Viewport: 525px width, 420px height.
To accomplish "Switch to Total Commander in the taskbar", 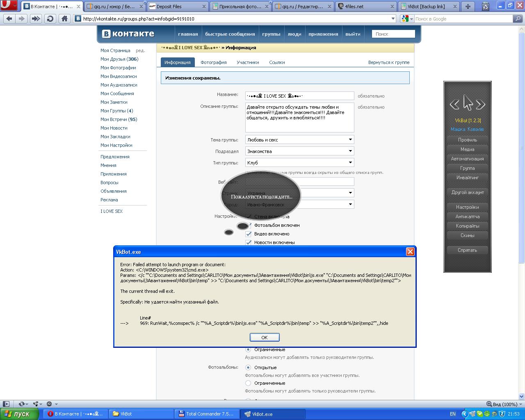I will [x=207, y=414].
